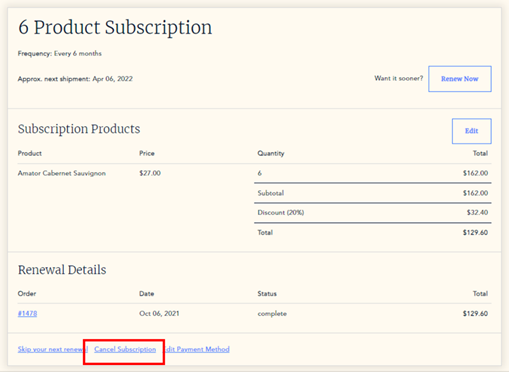Screen dimensions: 509x372
Task: Select the 'Renewal Details' heading
Action: click(62, 270)
